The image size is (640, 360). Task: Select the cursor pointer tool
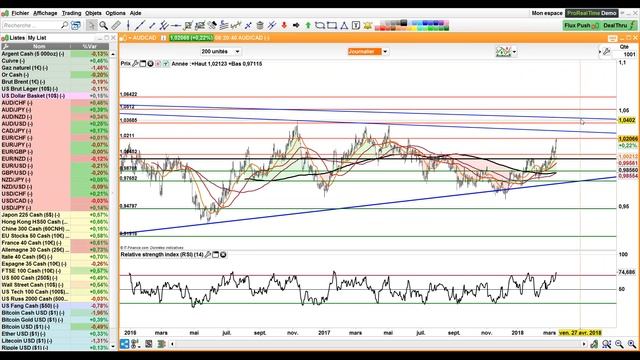coord(91,25)
